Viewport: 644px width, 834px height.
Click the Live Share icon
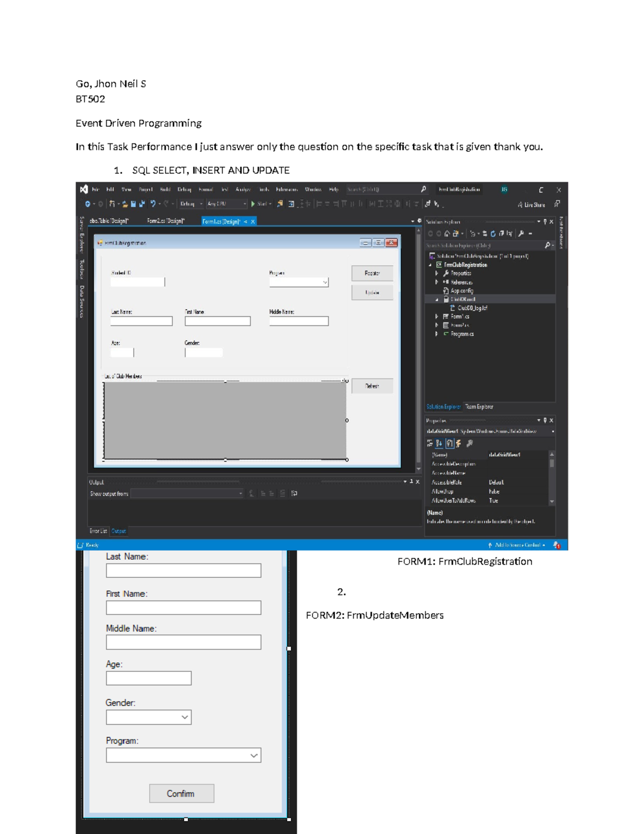[x=520, y=205]
